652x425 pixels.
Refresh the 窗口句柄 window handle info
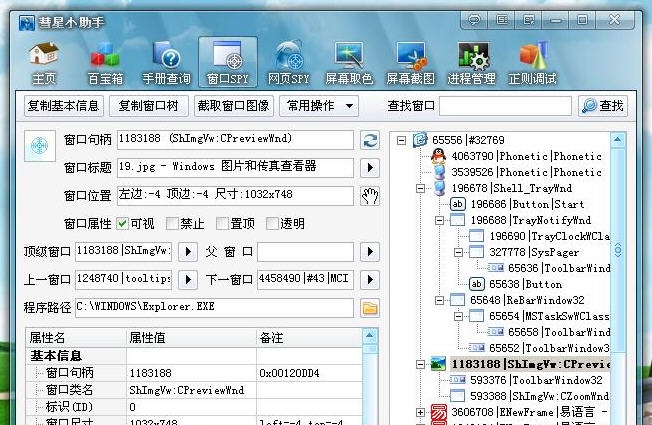370,140
